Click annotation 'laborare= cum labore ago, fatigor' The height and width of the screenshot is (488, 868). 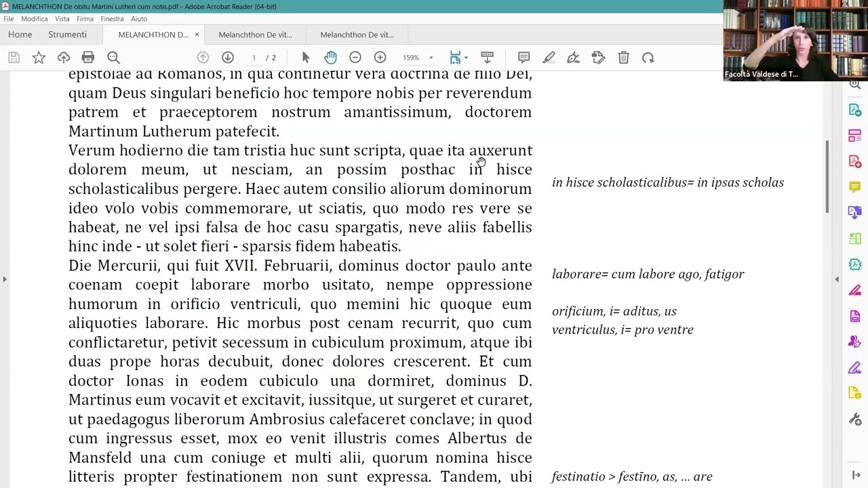[648, 274]
